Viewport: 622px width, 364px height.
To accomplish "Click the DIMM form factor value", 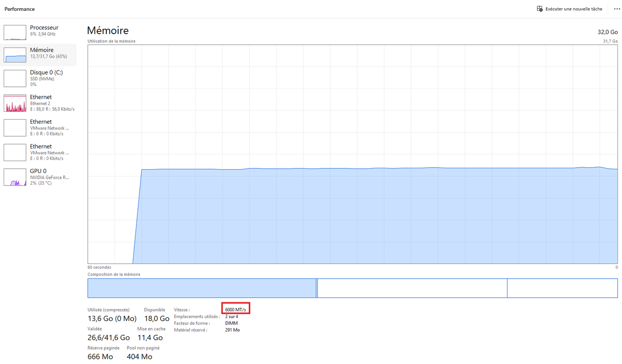I will [232, 323].
